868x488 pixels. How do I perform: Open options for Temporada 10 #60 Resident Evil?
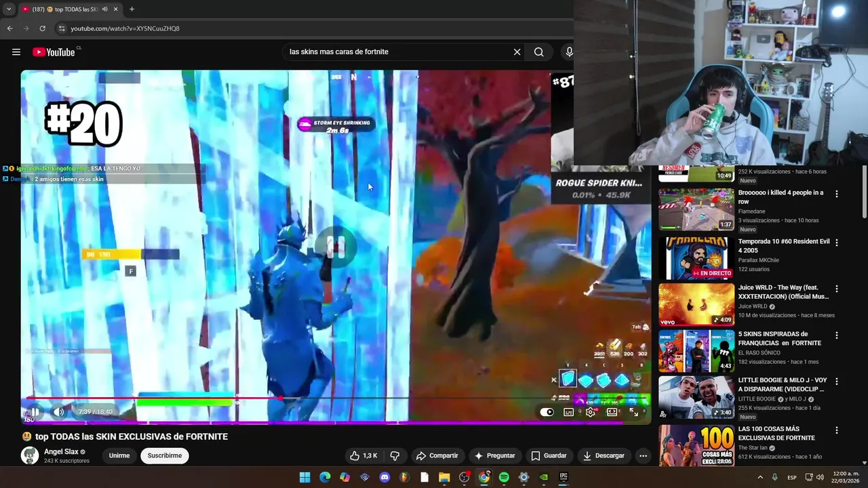[836, 243]
